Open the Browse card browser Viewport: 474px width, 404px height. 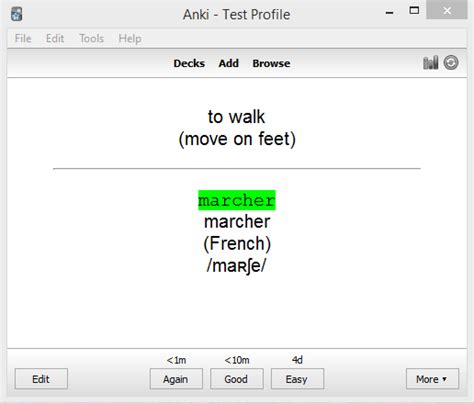(x=271, y=63)
